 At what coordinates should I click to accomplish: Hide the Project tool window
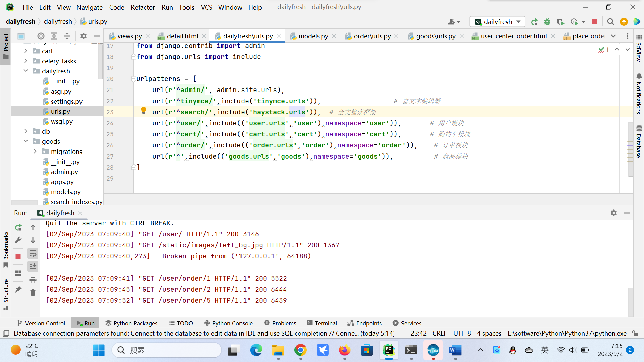click(x=97, y=36)
